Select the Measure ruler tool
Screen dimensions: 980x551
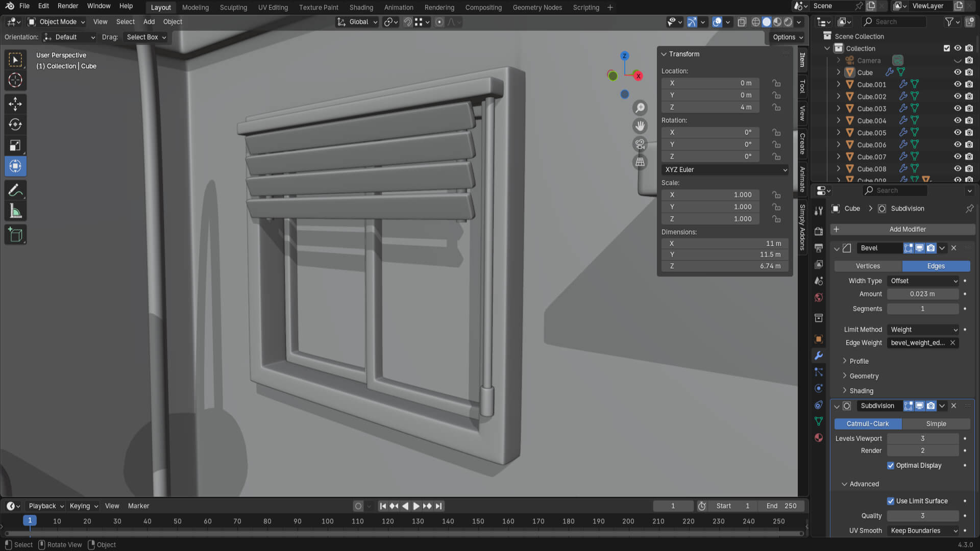pos(15,211)
